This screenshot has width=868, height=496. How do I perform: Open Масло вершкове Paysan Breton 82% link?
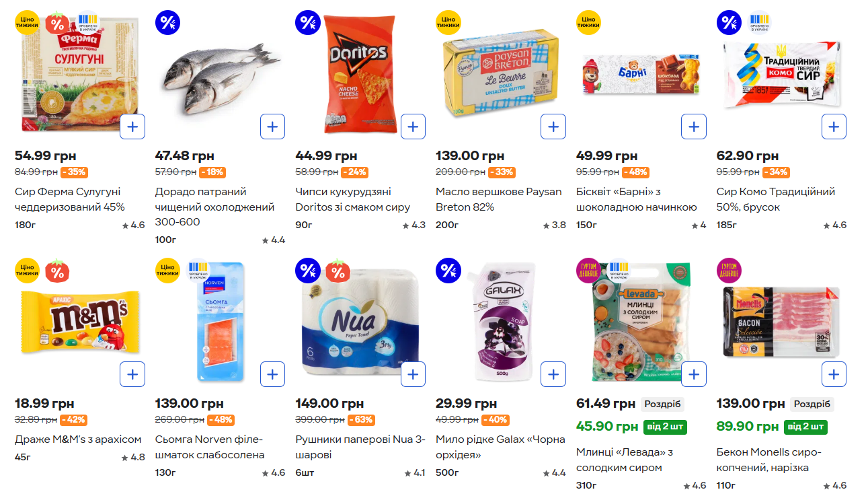pyautogui.click(x=498, y=199)
